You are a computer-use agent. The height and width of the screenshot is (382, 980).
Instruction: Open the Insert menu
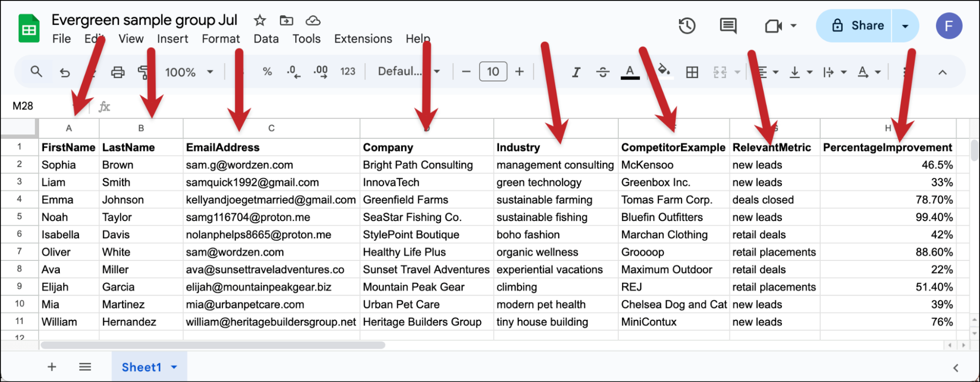point(173,39)
